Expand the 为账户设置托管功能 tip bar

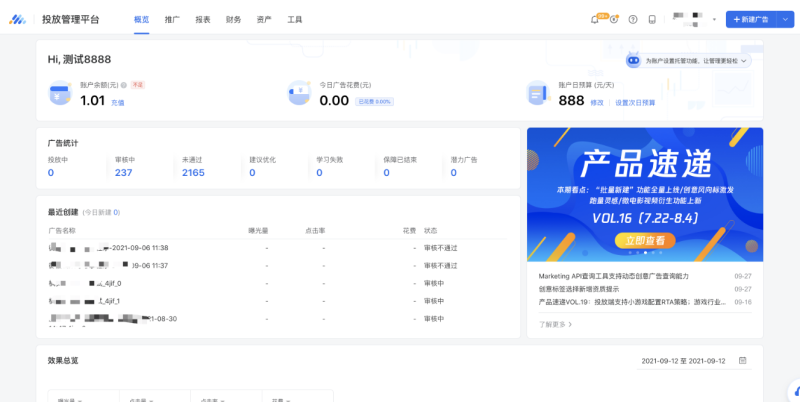click(689, 60)
